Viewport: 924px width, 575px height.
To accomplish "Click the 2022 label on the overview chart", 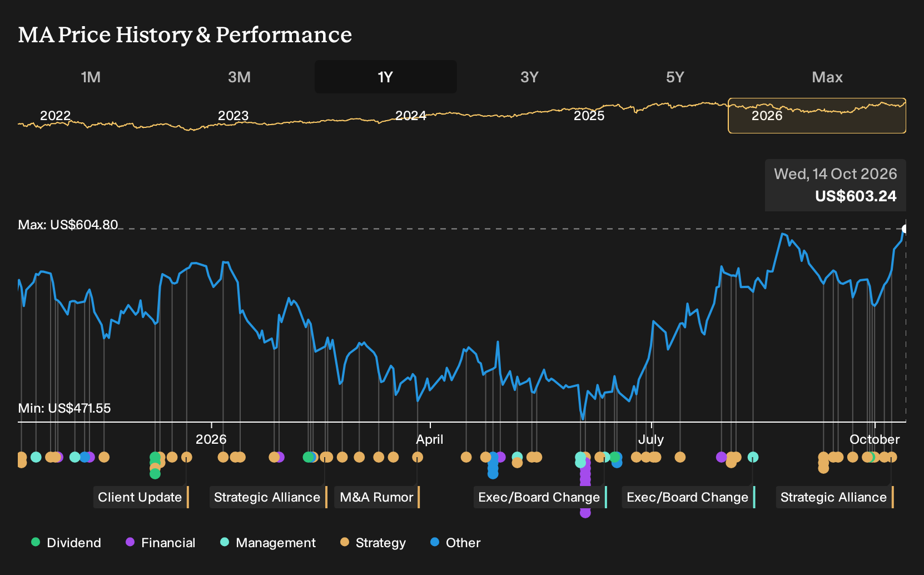I will point(56,116).
